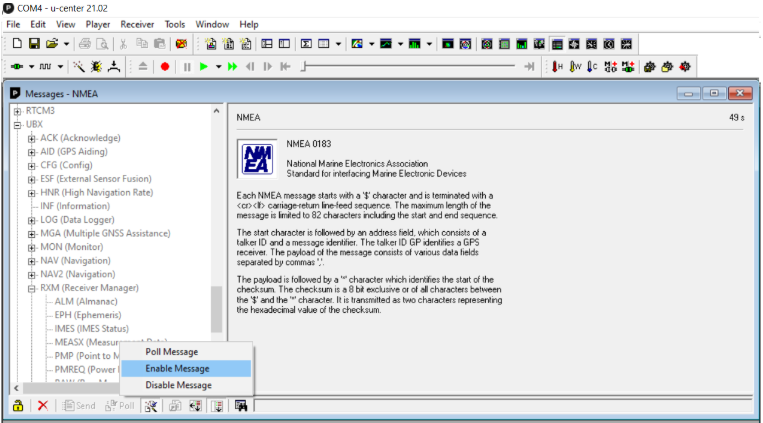Click the hot start thermometer H icon
Image resolution: width=763 pixels, height=423 pixels.
click(x=558, y=66)
